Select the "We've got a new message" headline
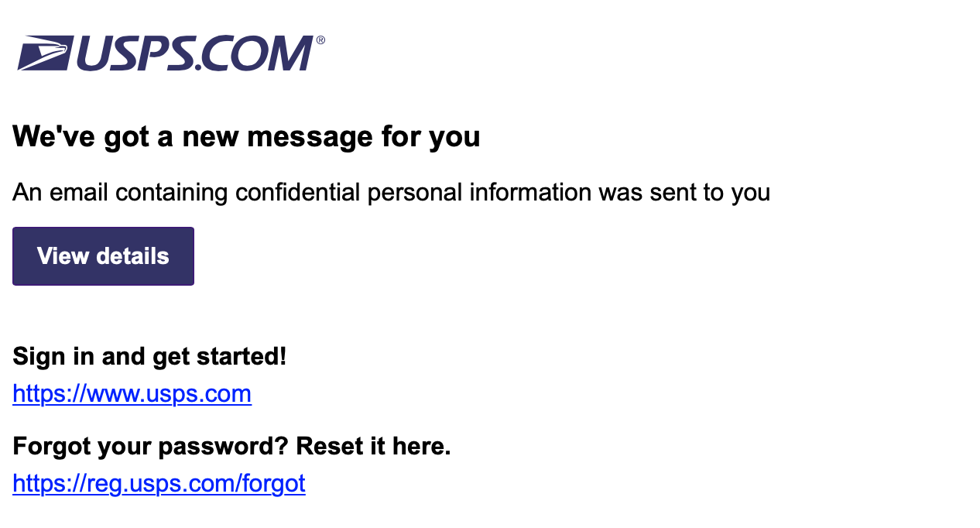This screenshot has width=980, height=528. coord(246,137)
